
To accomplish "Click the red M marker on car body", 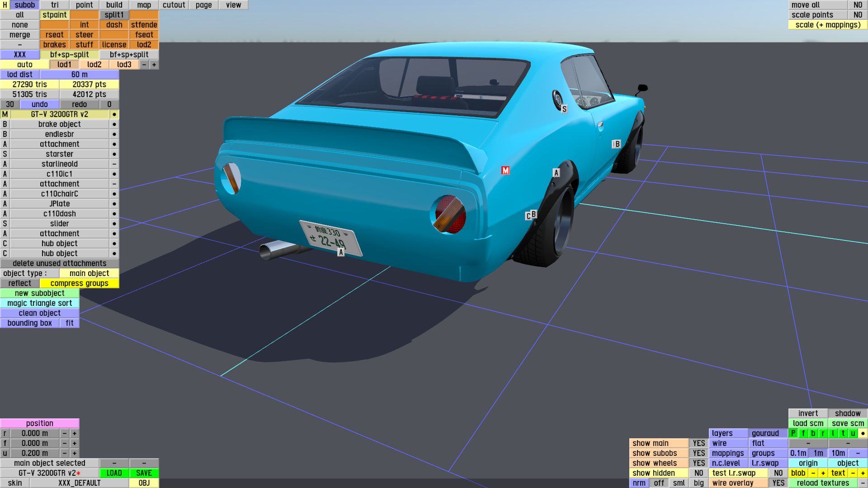I will 505,170.
